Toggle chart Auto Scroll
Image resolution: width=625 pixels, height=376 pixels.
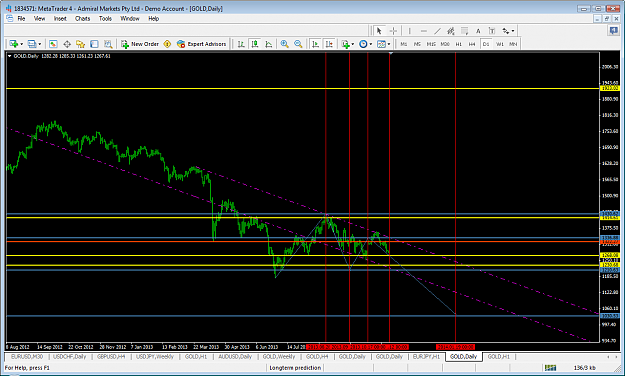315,44
